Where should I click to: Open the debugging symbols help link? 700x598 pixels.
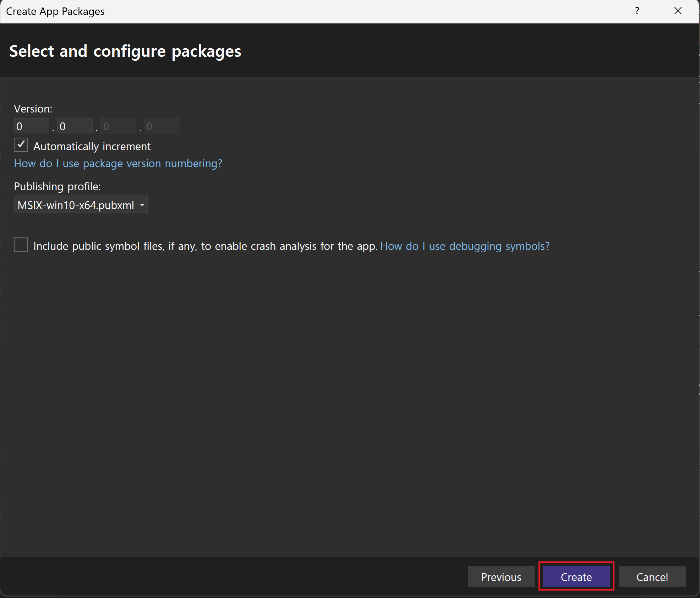[465, 246]
